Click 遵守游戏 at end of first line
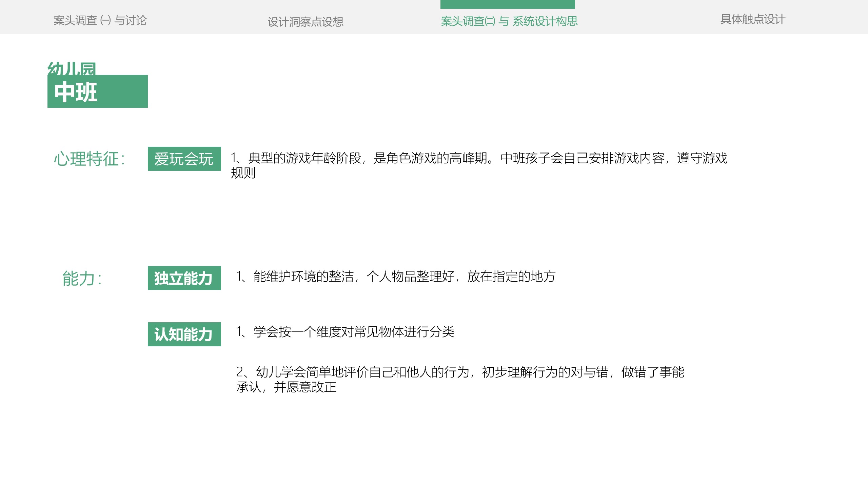The width and height of the screenshot is (868, 488). click(x=702, y=158)
